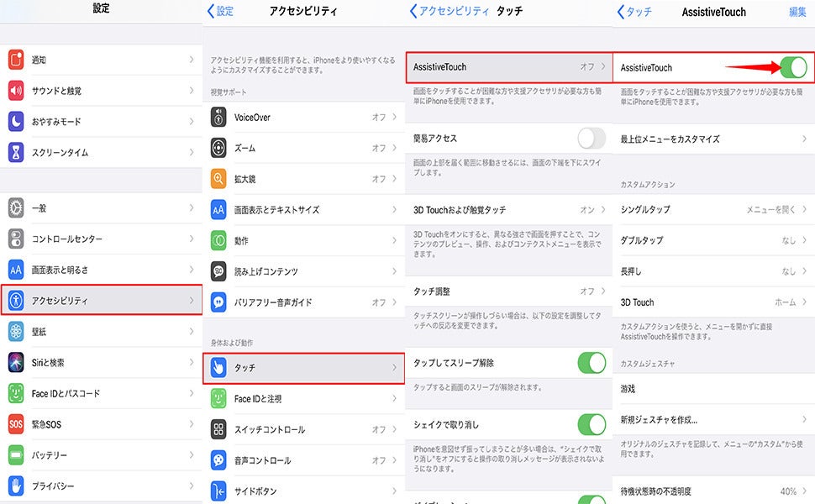The width and height of the screenshot is (815, 504).
Task: Open the 緊急SOS icon
Action: (16, 424)
